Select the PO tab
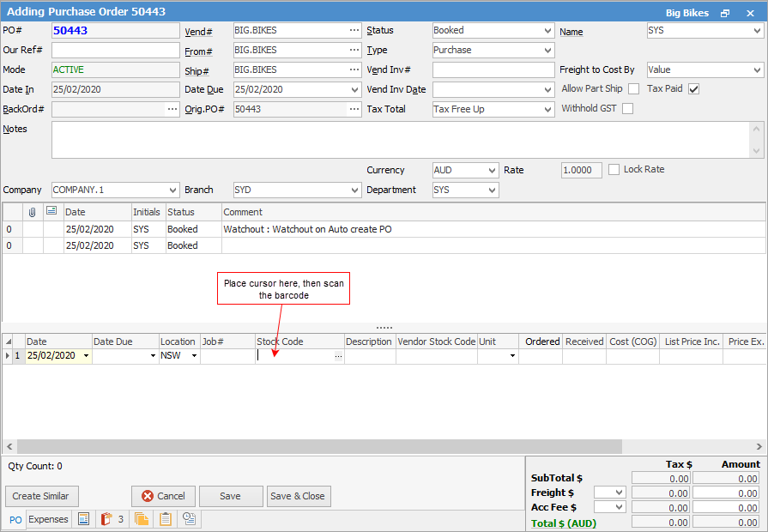 tap(15, 520)
